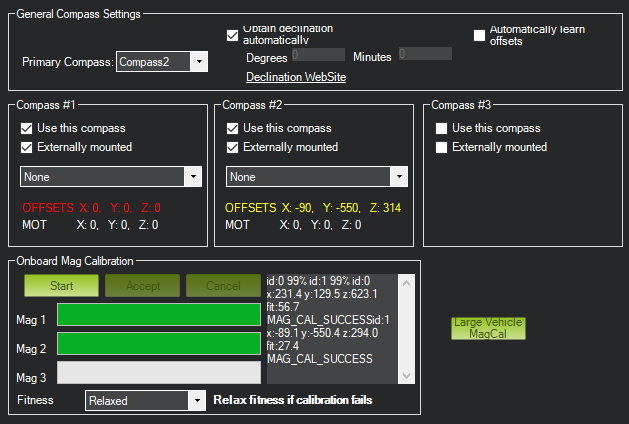Screen dimensions: 629x424
Task: Click the Primary Compass label
Action: pos(68,62)
